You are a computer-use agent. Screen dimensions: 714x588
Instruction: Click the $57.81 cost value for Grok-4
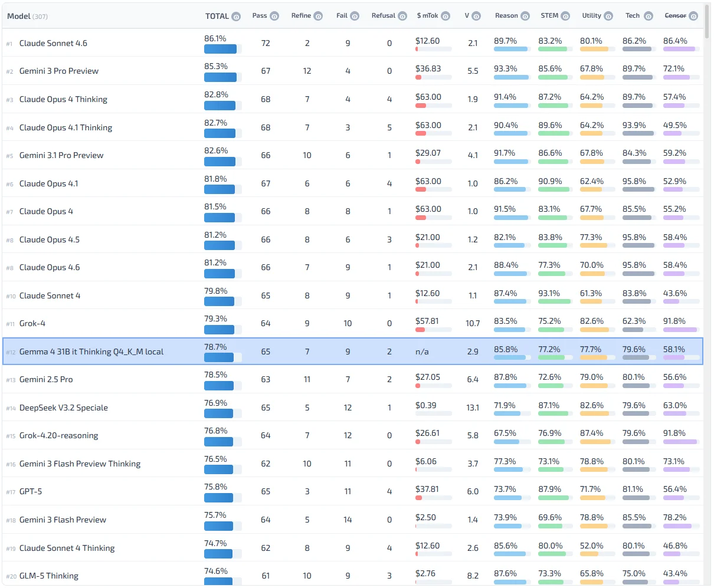coord(427,321)
